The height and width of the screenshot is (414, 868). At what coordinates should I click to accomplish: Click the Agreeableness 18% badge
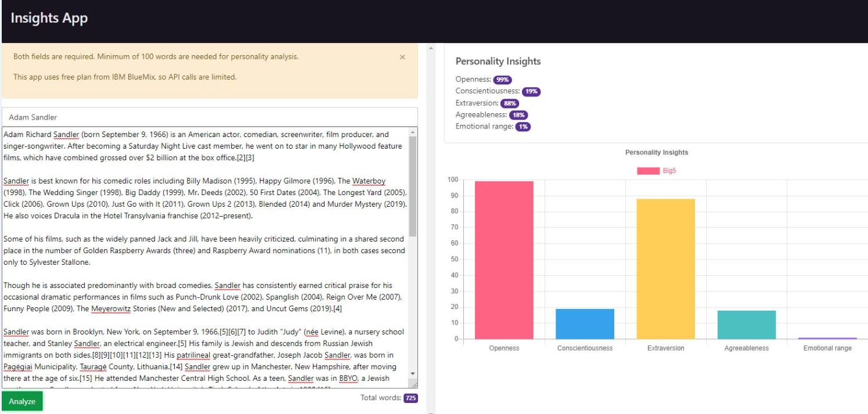tap(518, 115)
